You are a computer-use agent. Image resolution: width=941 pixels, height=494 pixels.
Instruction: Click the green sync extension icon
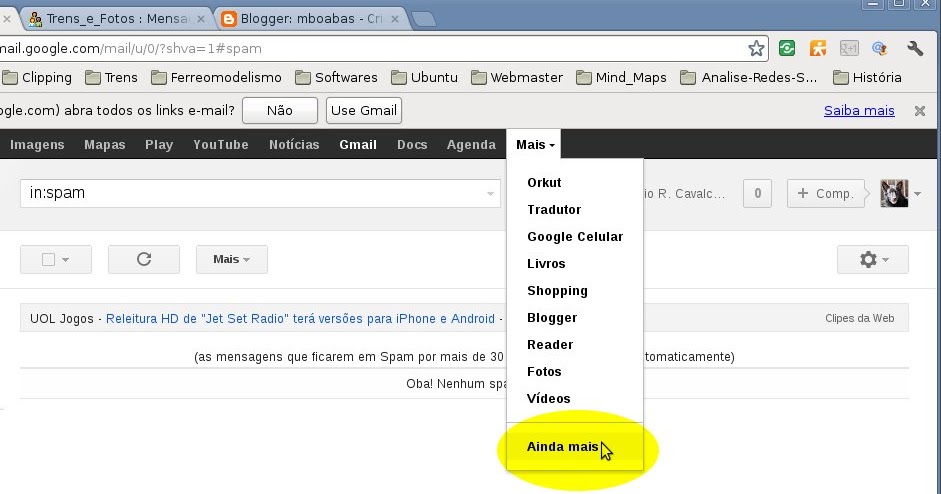[x=787, y=48]
